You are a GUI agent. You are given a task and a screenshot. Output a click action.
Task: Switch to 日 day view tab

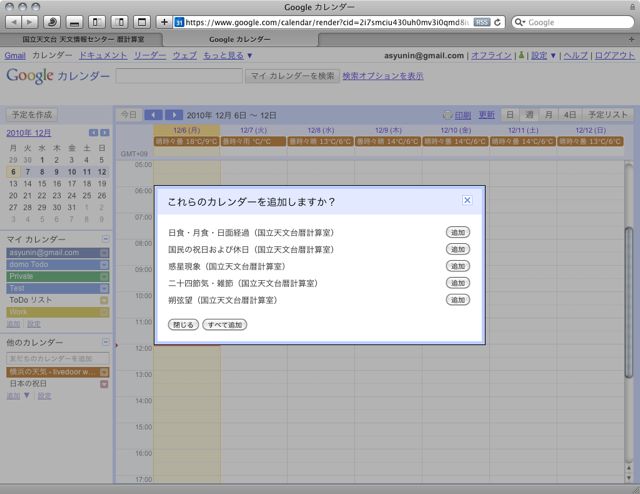(510, 115)
